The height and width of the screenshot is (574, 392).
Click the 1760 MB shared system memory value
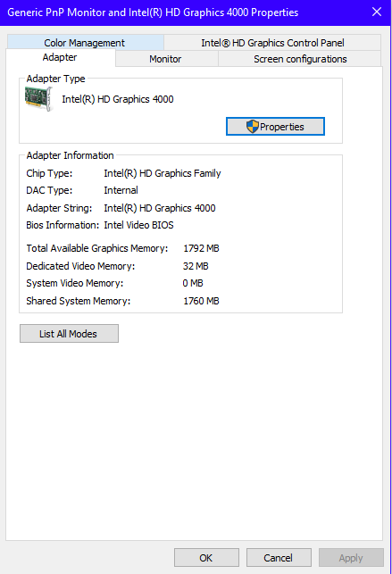tap(201, 301)
